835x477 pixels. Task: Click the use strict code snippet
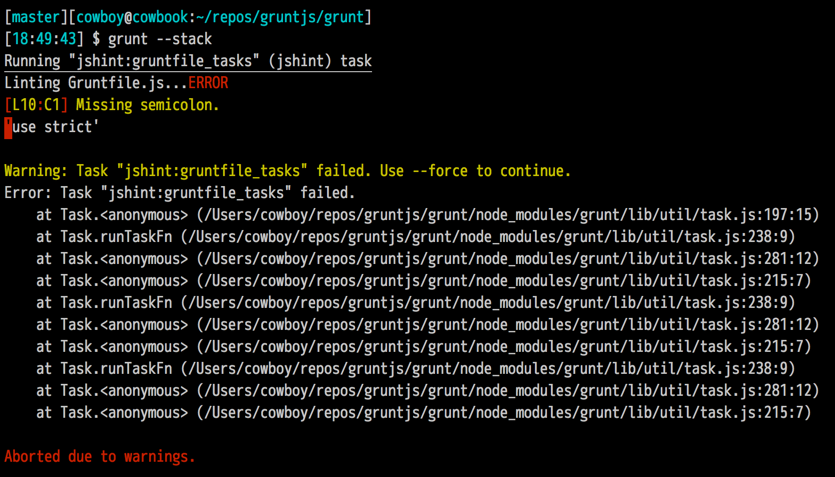click(x=56, y=127)
